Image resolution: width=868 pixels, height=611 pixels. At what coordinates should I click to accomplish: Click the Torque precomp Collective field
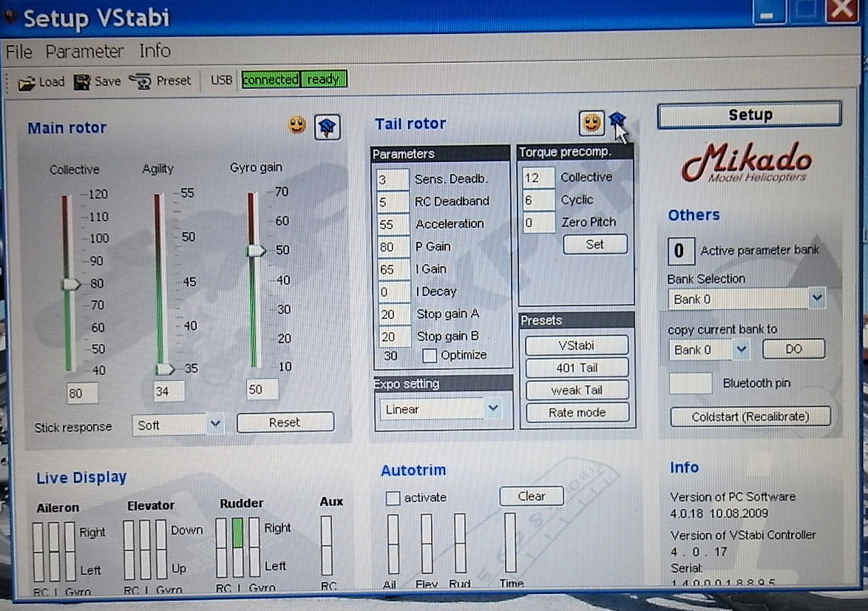pyautogui.click(x=538, y=178)
